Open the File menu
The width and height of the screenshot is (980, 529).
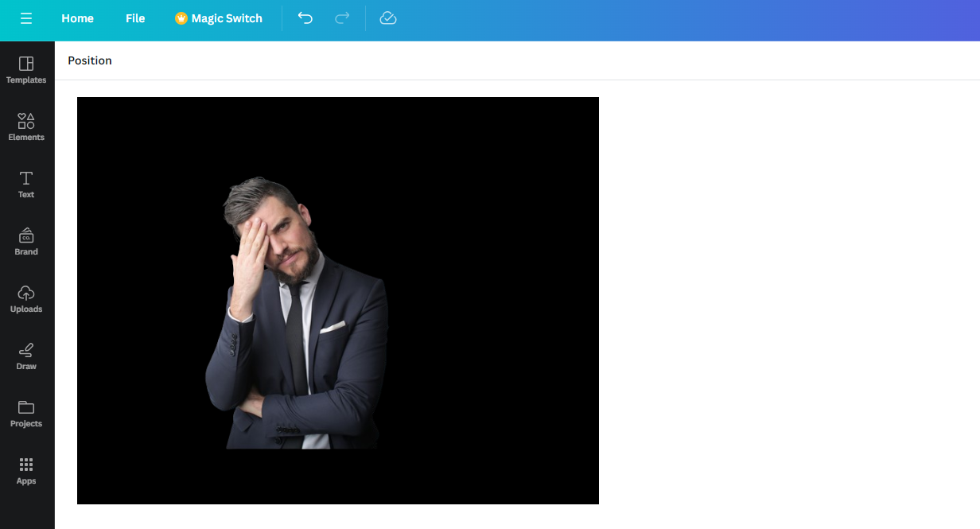[135, 18]
